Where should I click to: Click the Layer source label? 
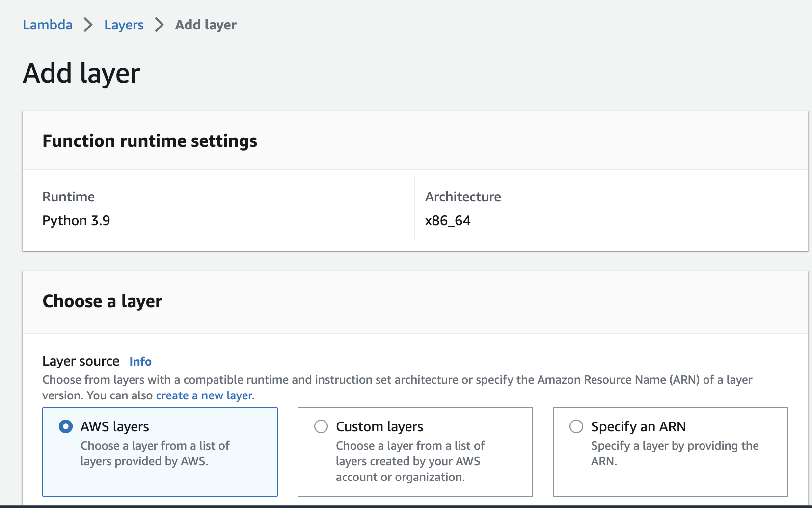coord(81,362)
